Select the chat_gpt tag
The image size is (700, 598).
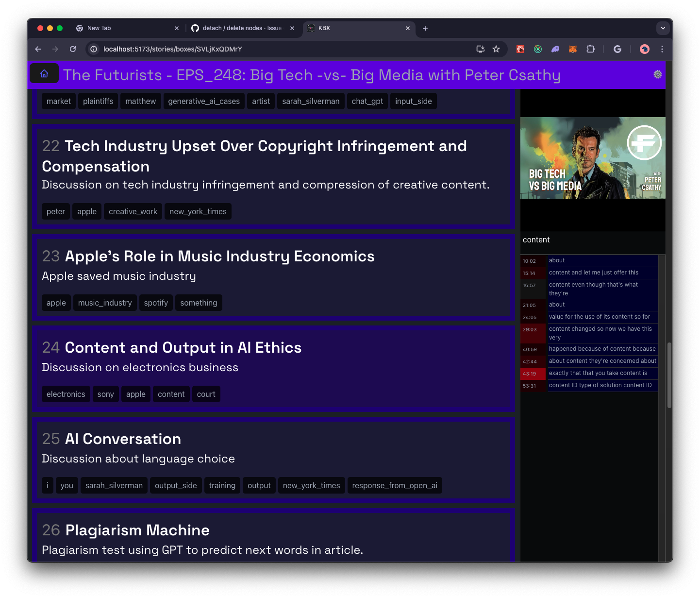coord(367,101)
